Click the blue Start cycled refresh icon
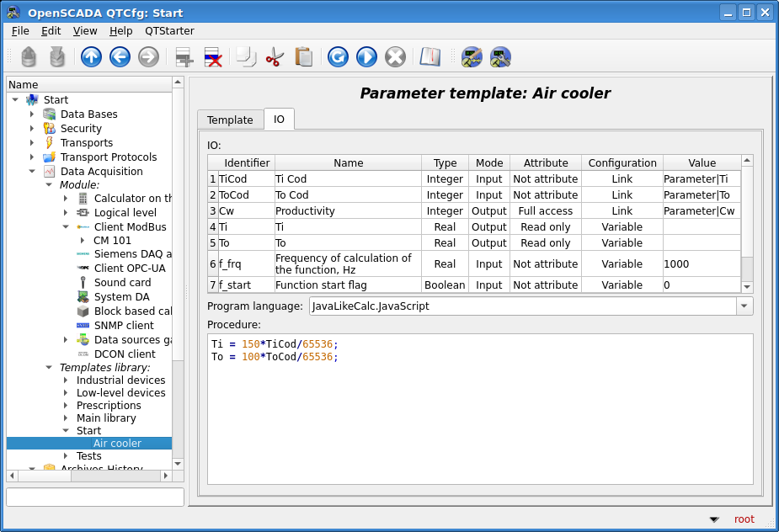This screenshot has width=779, height=532. (366, 57)
